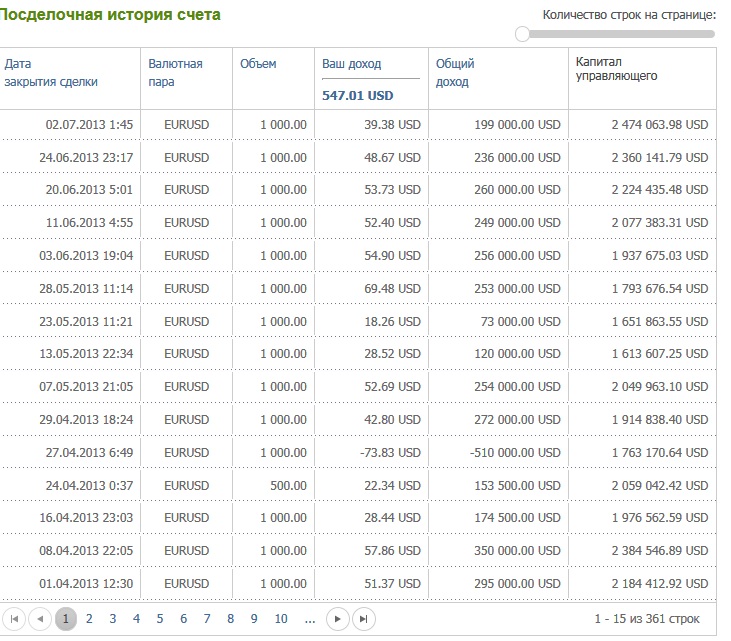This screenshot has height=641, width=731.
Task: Go to page 9 in pagination
Action: tap(254, 619)
